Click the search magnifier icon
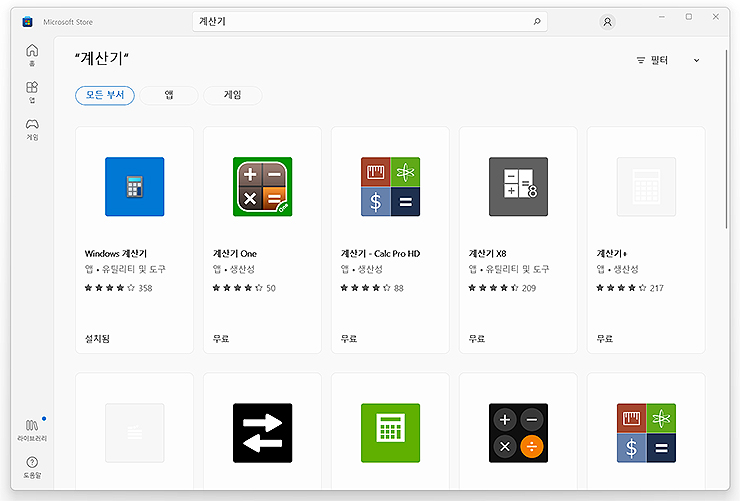740x501 pixels. point(537,21)
